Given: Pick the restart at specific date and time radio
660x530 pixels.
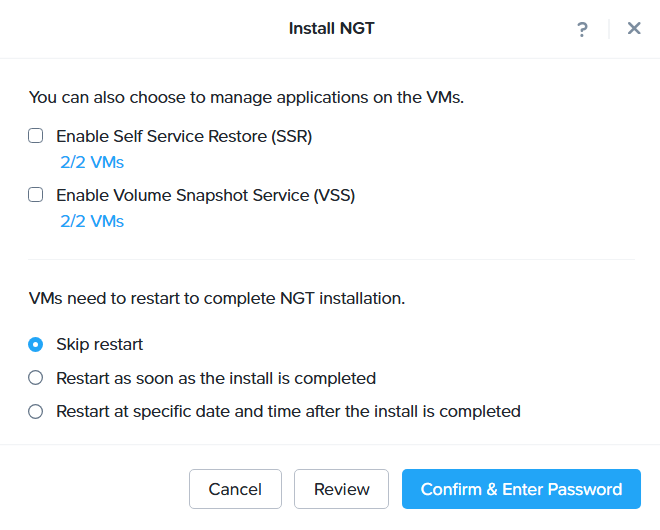Looking at the screenshot, I should point(36,411).
